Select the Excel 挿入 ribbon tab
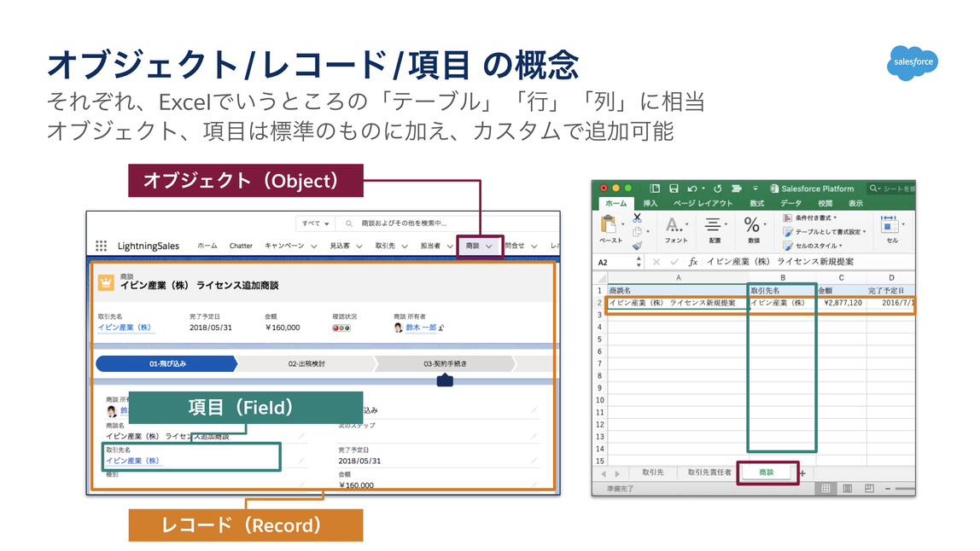The image size is (980, 551). (650, 204)
